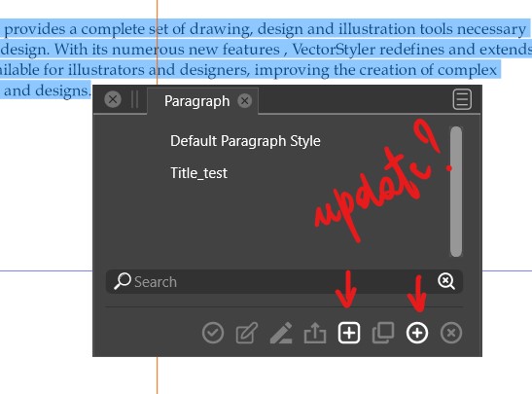Click the styles list vertical scrollbar
The image size is (532, 394).
click(456, 192)
